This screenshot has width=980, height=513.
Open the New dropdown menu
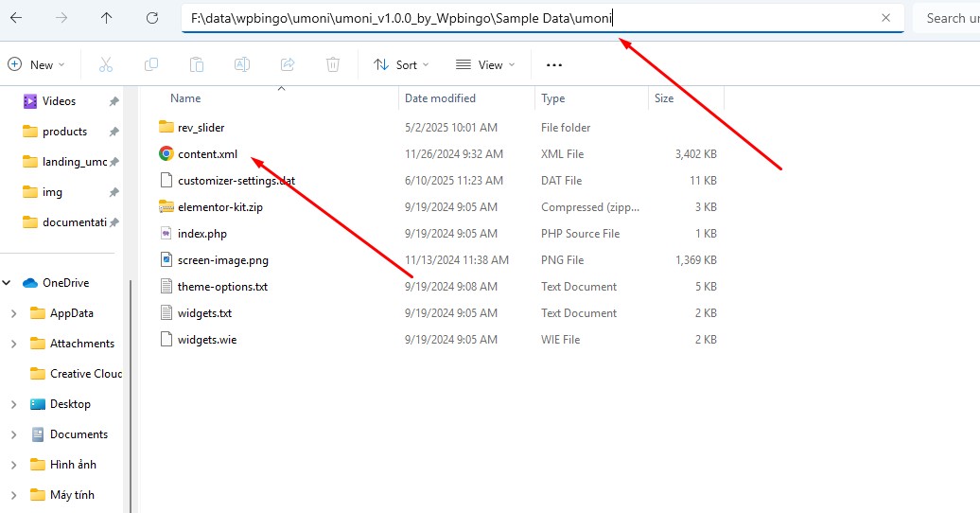click(36, 65)
